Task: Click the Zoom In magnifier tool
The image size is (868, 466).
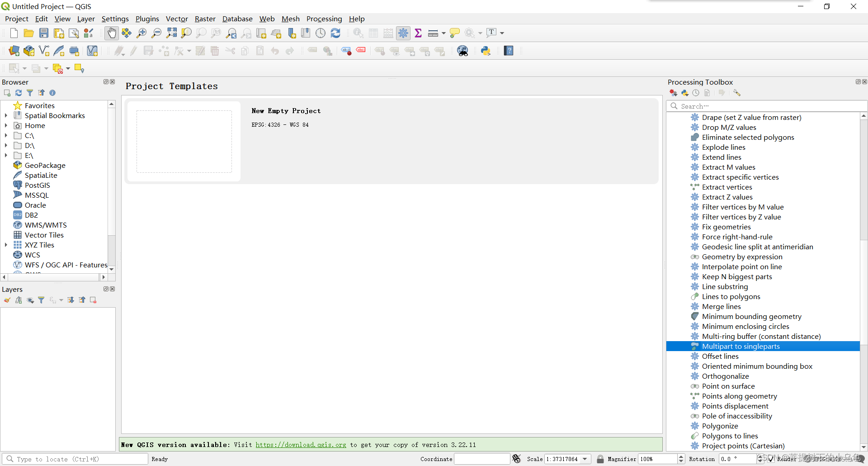Action: pos(142,33)
